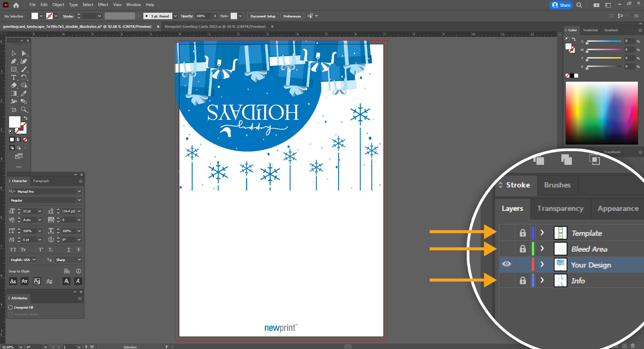Select the Type tool in the toolbar
The width and height of the screenshot is (644, 349).
[x=14, y=77]
